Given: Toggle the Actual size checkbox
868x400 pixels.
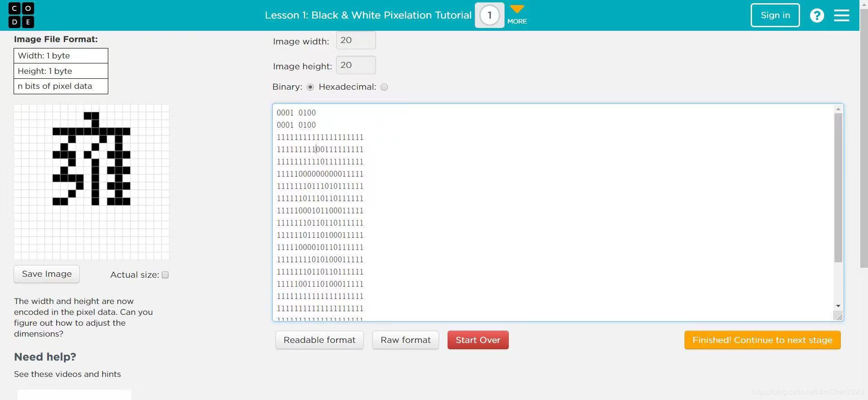Looking at the screenshot, I should [165, 275].
